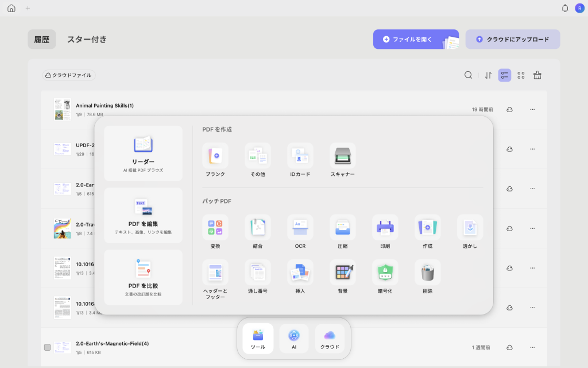Switch to the 履歴 tab

click(x=41, y=40)
